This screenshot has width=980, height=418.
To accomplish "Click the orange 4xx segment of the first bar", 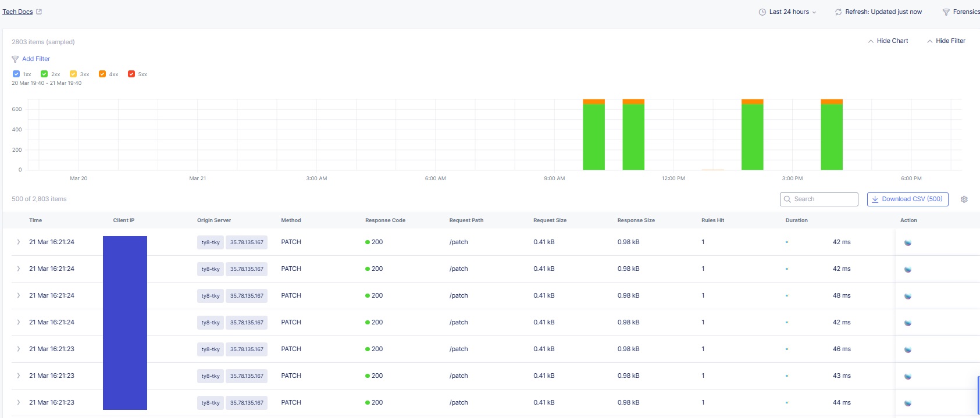I will (593, 102).
